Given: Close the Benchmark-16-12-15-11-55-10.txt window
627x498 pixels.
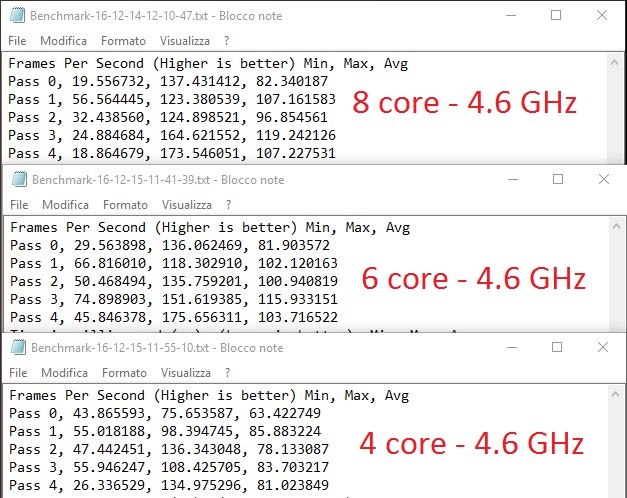Looking at the screenshot, I should click(603, 347).
